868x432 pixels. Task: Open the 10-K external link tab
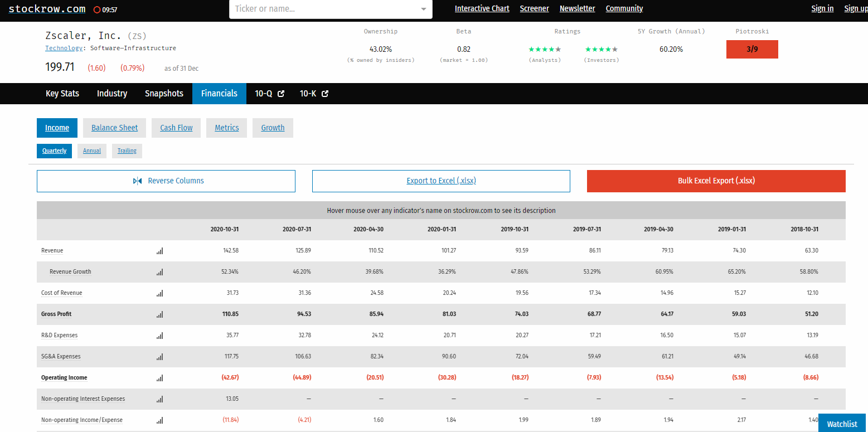314,94
